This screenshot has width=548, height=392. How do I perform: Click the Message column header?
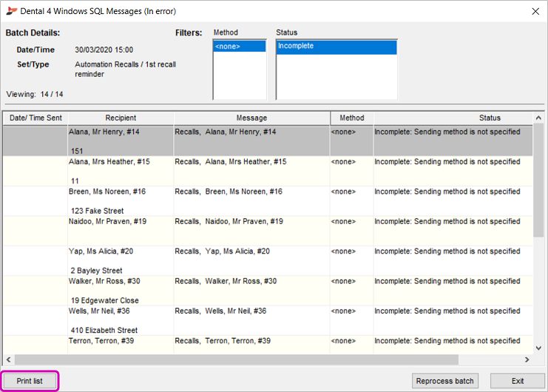[251, 118]
